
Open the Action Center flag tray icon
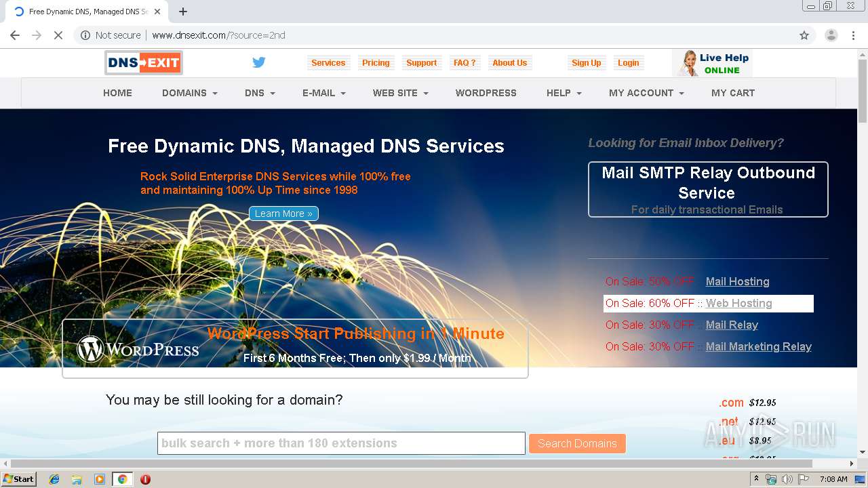coord(804,479)
